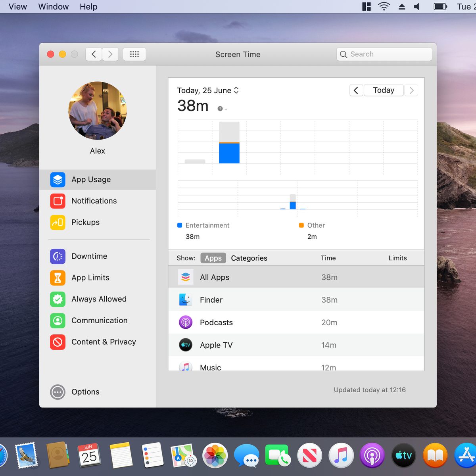Click the tall blue weekly usage bar
This screenshot has height=476, width=476.
click(x=229, y=153)
